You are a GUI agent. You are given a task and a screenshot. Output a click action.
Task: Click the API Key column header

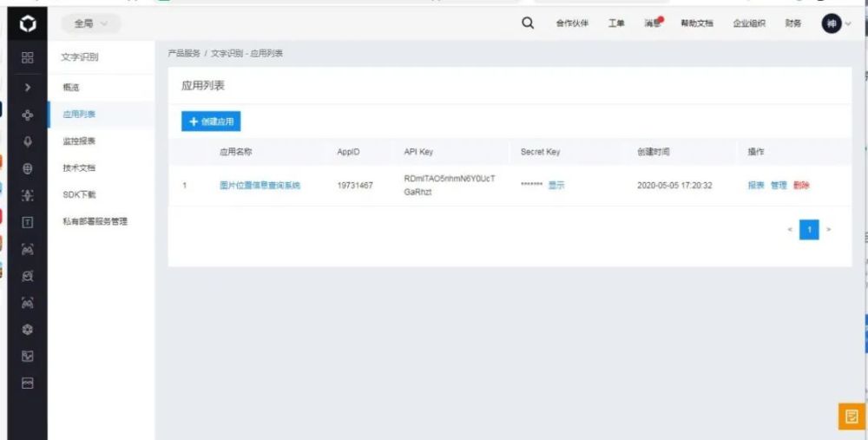[x=418, y=152]
